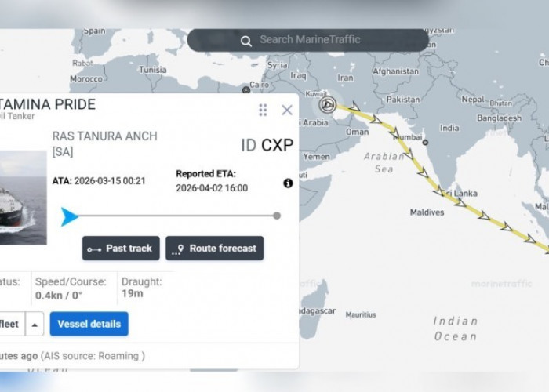Open Vessel details page
549x392 pixels.
[x=89, y=323]
